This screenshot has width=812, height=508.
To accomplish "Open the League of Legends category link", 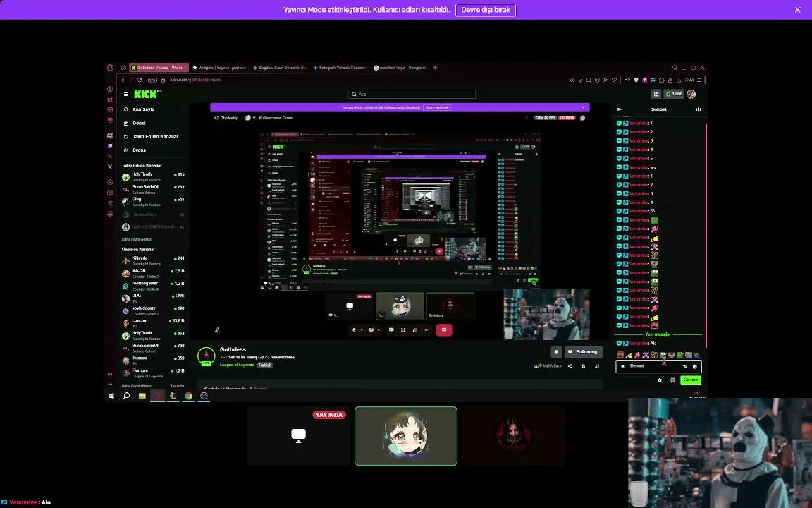I will pyautogui.click(x=237, y=365).
